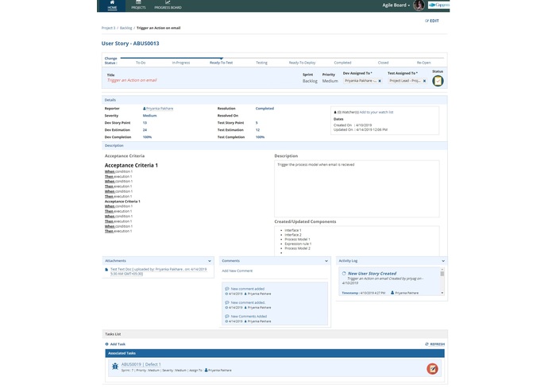
Task: Collapse the Attachments panel
Action: [x=210, y=261]
